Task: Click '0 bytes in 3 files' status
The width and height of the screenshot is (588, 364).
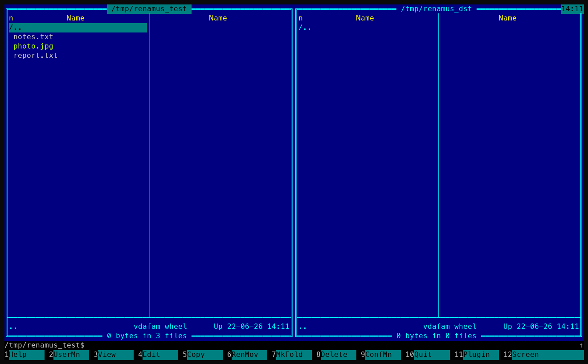Action: pos(147,336)
